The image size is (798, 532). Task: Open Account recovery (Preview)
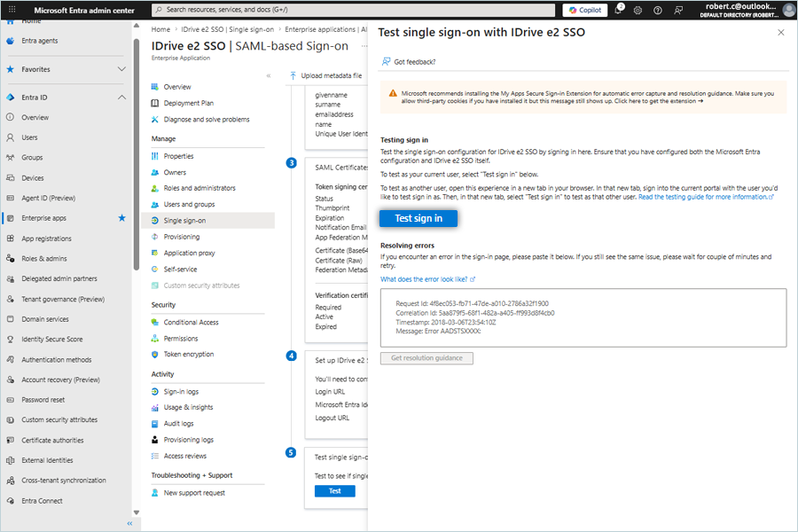coord(60,379)
